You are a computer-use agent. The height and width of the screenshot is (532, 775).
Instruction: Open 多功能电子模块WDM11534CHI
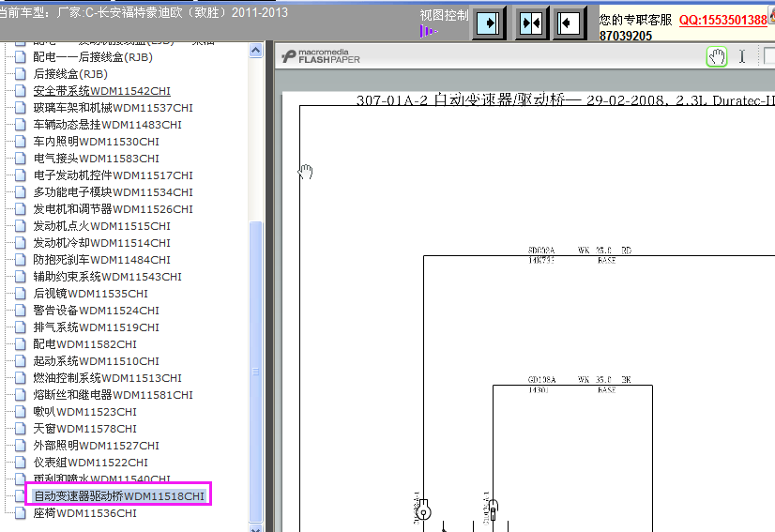(114, 192)
